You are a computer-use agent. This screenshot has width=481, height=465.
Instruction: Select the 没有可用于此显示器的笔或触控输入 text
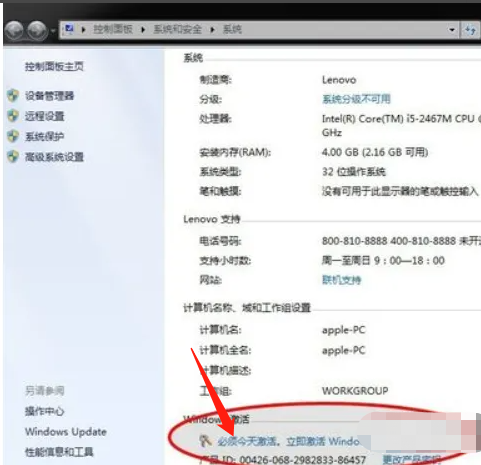(400, 191)
